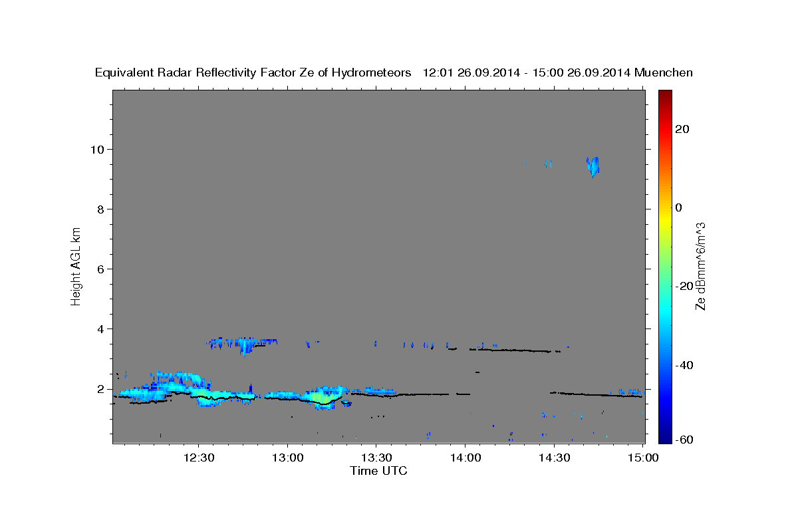Image resolution: width=798 pixels, height=532 pixels.
Task: Click the colorbar label '0'
Action: pos(679,207)
